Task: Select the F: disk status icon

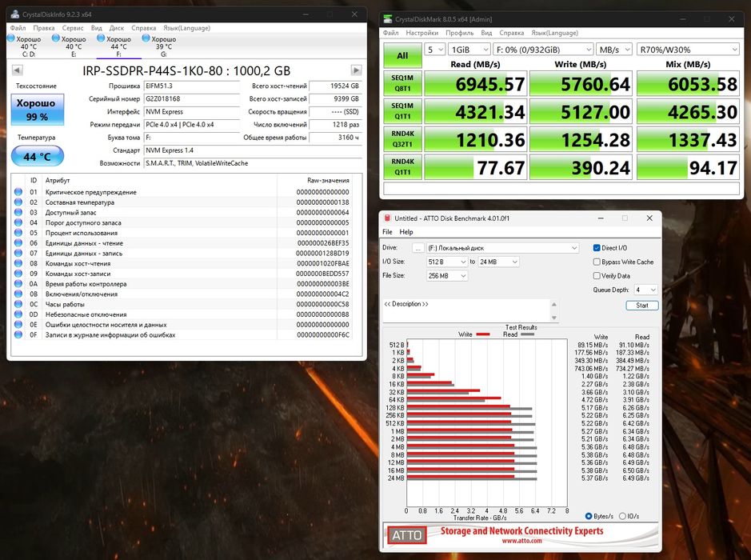Action: [x=101, y=38]
